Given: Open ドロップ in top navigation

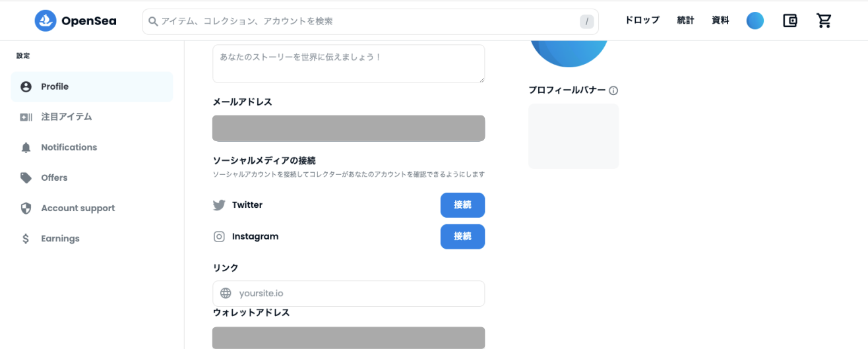Looking at the screenshot, I should 642,20.
